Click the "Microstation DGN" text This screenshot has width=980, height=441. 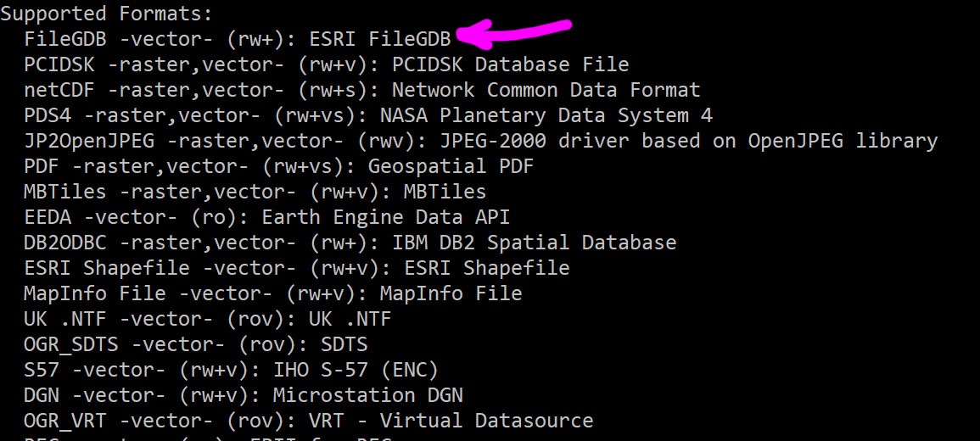(x=367, y=396)
